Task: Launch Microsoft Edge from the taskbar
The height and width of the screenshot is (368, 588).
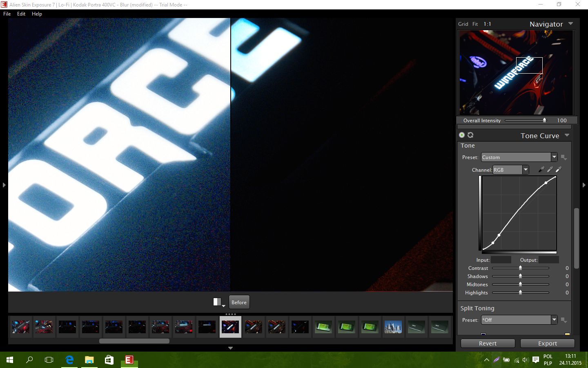Action: 69,360
